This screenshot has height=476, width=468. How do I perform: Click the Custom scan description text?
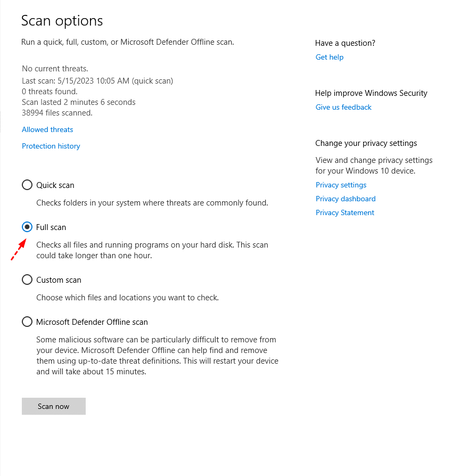[127, 298]
